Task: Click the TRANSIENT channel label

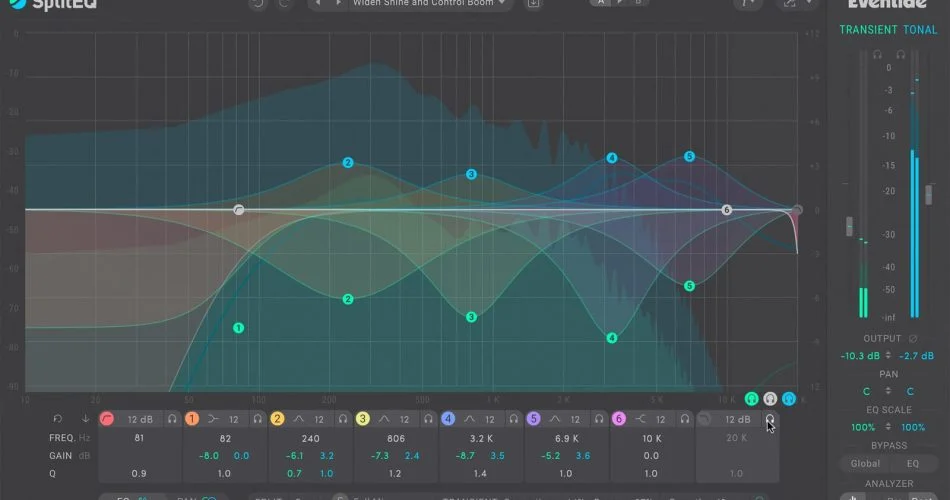Action: pos(868,30)
